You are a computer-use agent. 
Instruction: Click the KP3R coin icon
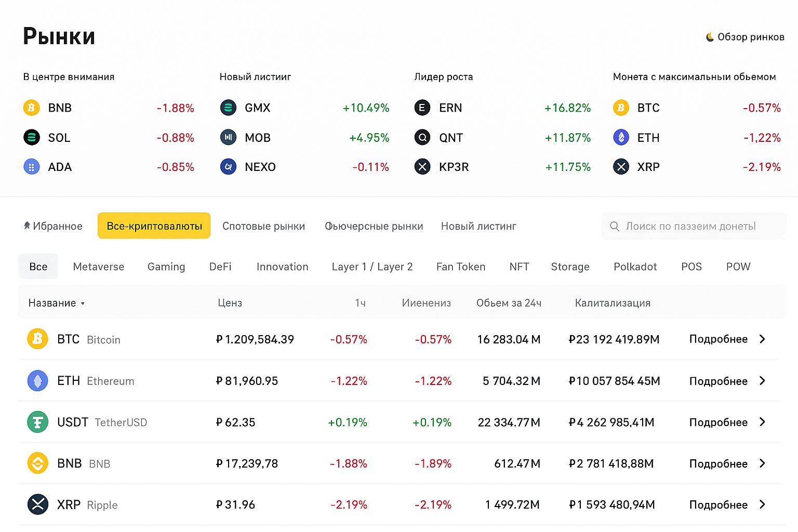pos(422,167)
